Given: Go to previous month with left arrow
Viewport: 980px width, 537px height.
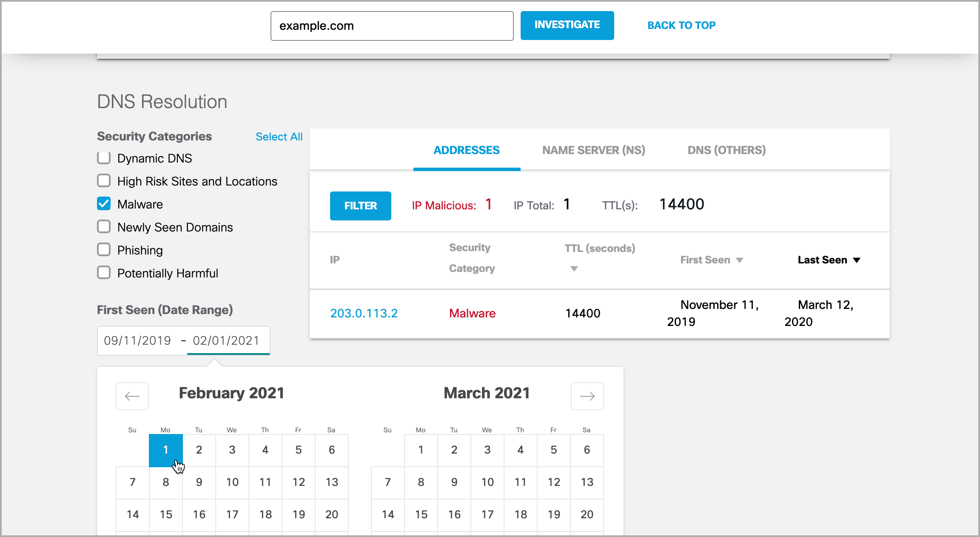Looking at the screenshot, I should tap(132, 396).
